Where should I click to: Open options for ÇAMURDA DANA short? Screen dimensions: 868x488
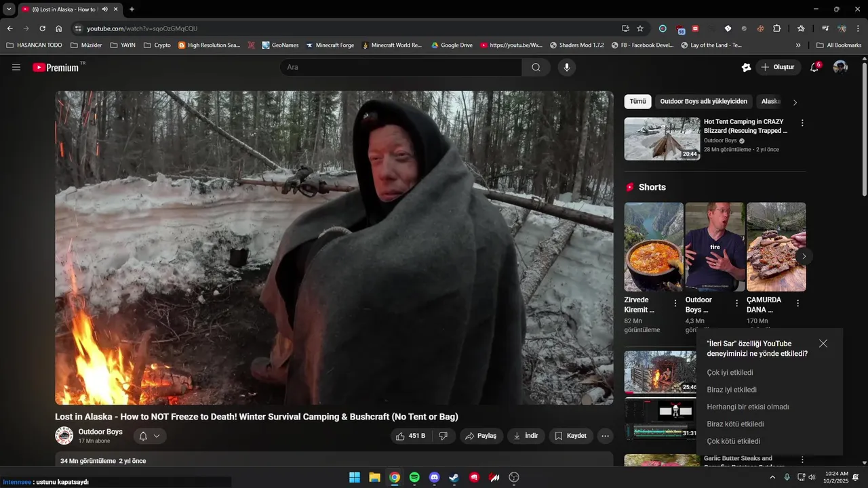(x=797, y=303)
